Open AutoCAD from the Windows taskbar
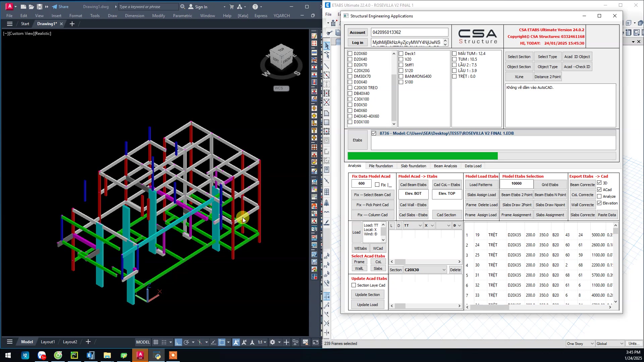Image resolution: width=644 pixels, height=362 pixels. (140, 355)
